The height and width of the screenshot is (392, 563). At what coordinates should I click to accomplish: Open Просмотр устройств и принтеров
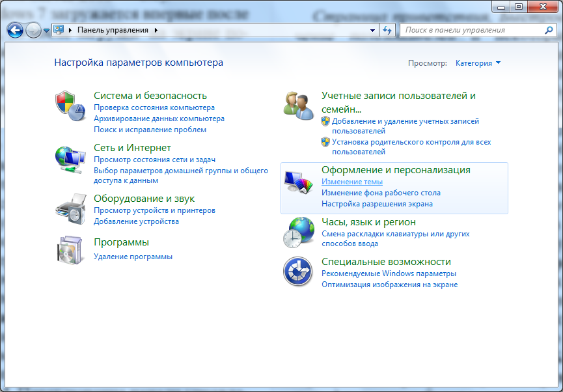point(154,210)
